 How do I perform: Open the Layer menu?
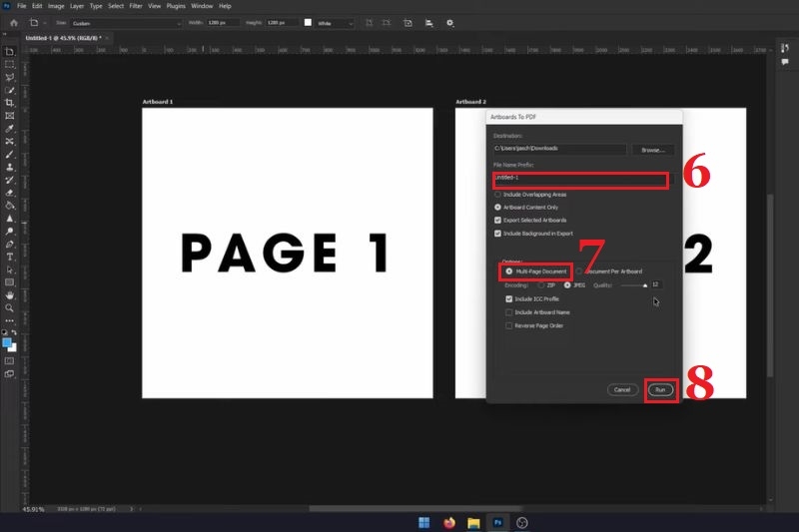(77, 6)
